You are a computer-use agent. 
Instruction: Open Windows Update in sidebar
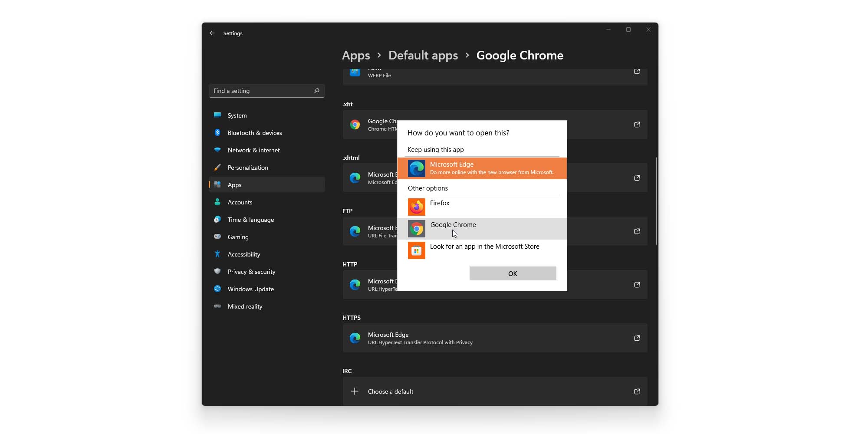[250, 289]
